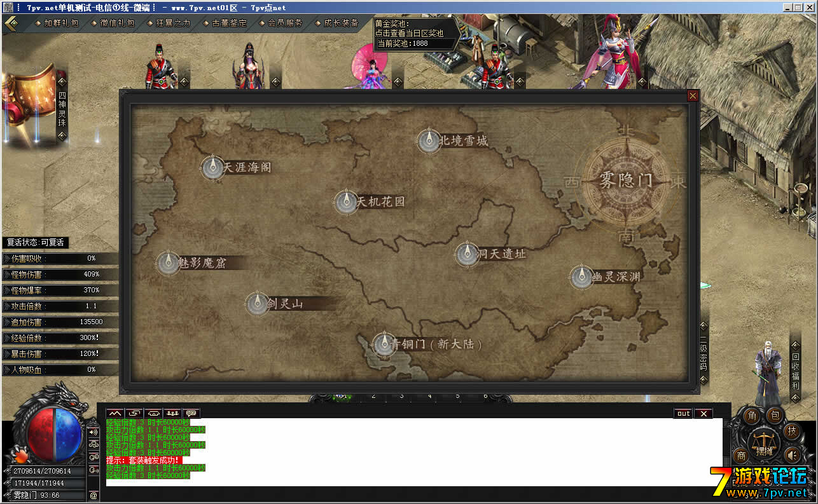The width and height of the screenshot is (818, 504).
Task: Select the first chat channel mountain icon
Action: tap(114, 413)
